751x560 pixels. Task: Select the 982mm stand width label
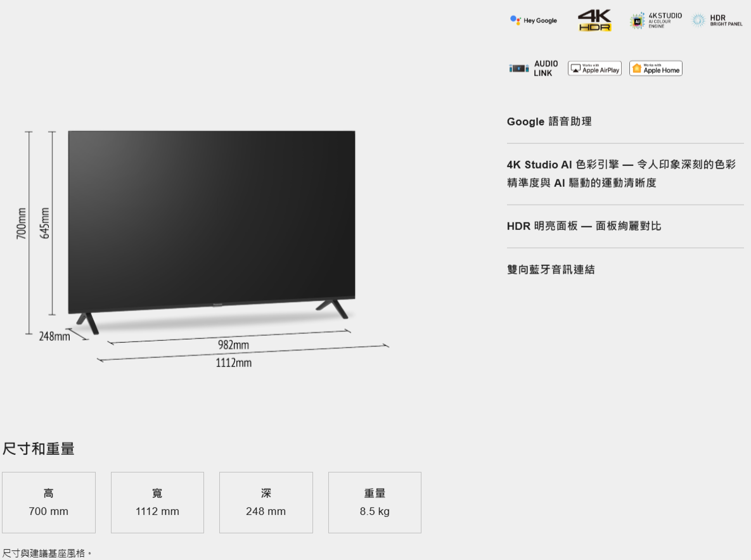[x=233, y=345]
